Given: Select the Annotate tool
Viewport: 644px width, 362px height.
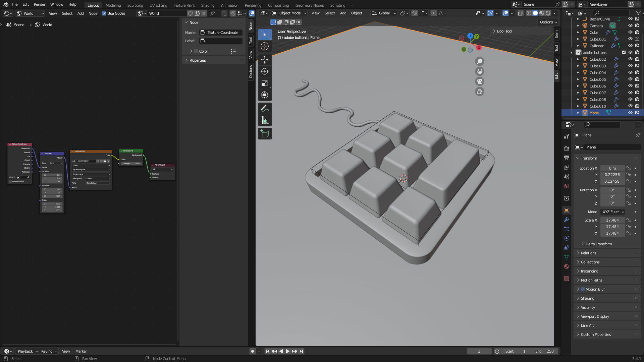Looking at the screenshot, I should tap(265, 108).
